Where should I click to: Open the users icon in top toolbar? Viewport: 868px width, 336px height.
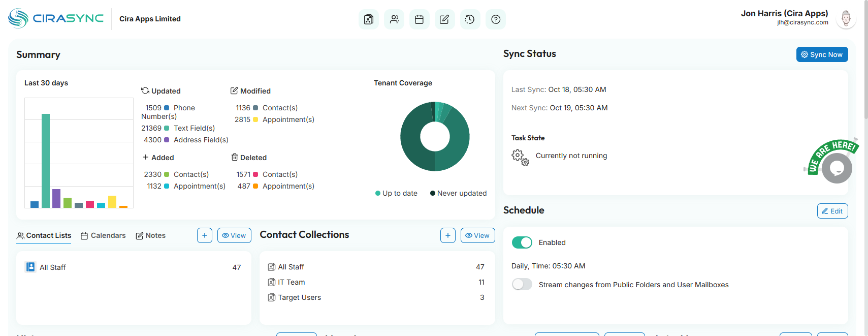click(x=394, y=19)
